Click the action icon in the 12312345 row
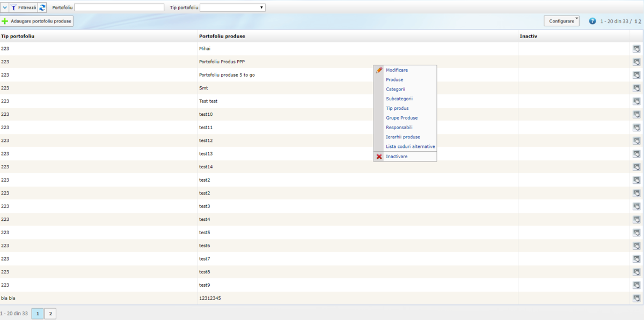The image size is (644, 320). (x=636, y=298)
